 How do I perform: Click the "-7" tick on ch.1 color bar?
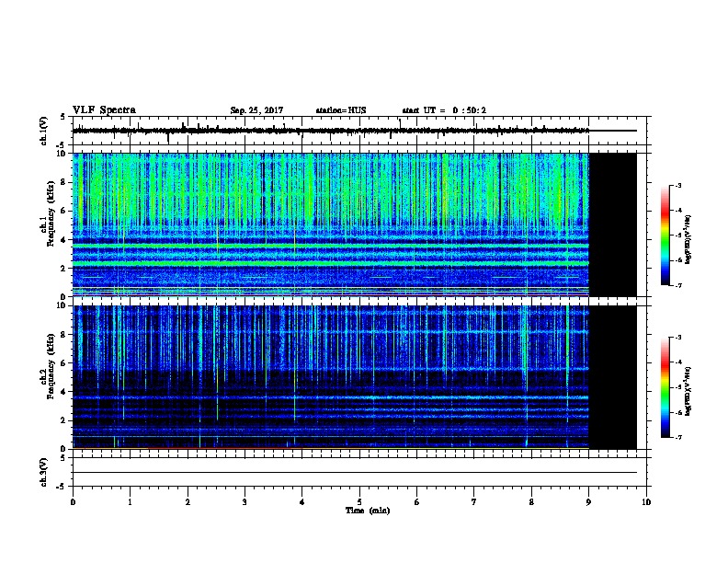point(678,285)
